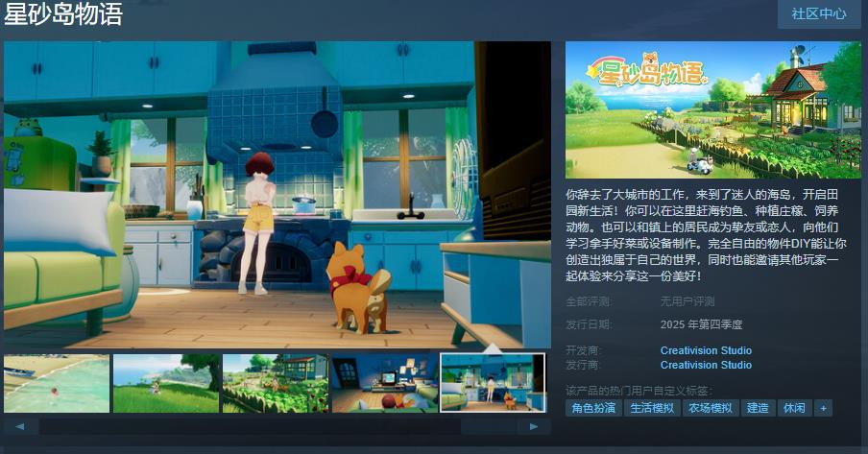
Task: Open Creativision Studio link beside 发行商
Action: point(706,365)
